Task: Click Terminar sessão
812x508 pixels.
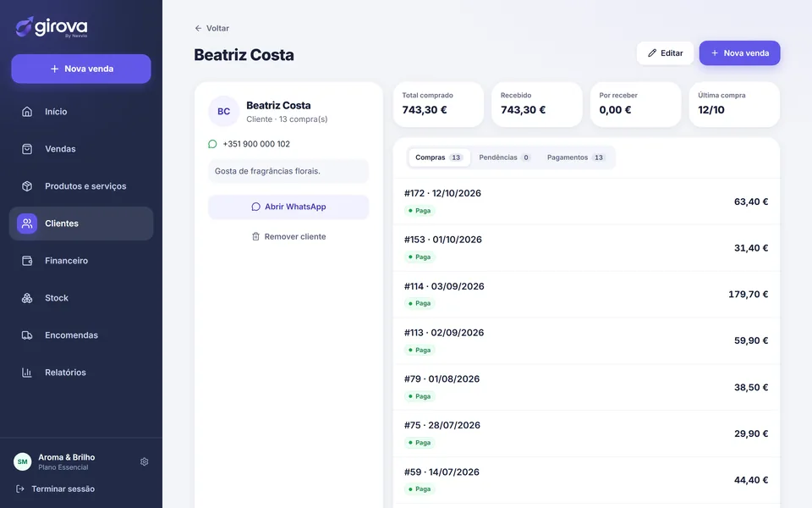Action: 56,489
